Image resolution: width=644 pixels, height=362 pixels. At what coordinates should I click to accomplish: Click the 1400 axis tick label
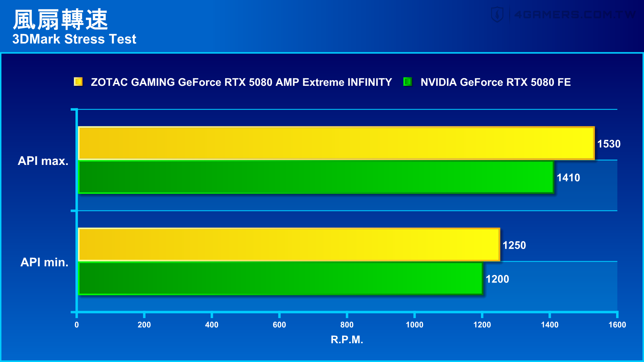pos(550,325)
